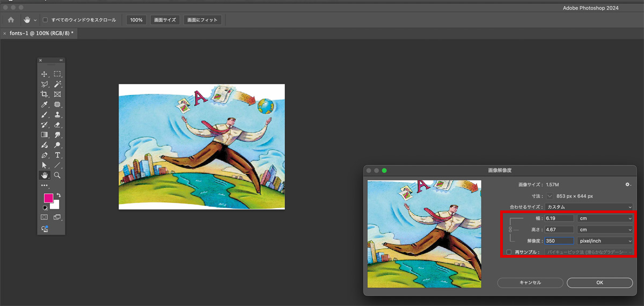644x306 pixels.
Task: Click the OK button in dialog
Action: pyautogui.click(x=599, y=282)
